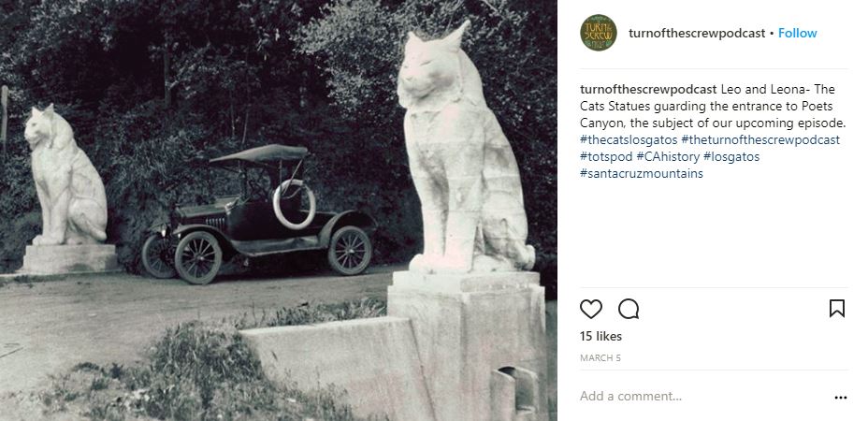
Task: Click the vintage car in the photo
Action: point(259,213)
